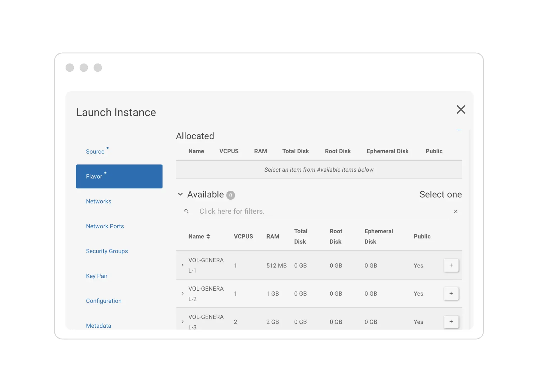Collapse the Available section chevron

tap(180, 194)
